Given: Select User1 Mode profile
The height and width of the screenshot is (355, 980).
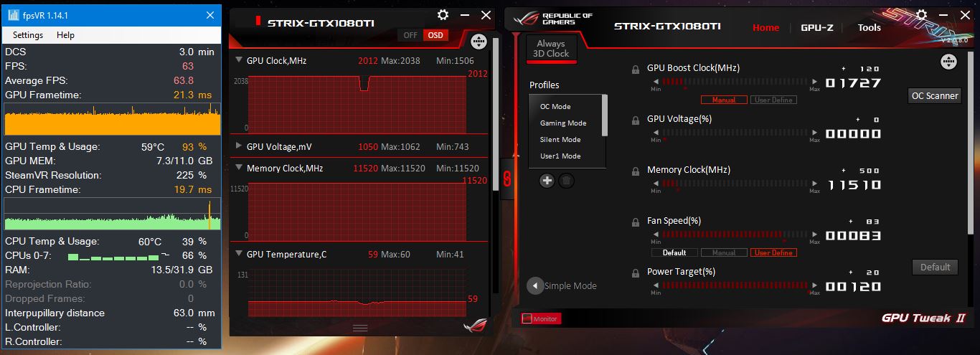Looking at the screenshot, I should (560, 156).
